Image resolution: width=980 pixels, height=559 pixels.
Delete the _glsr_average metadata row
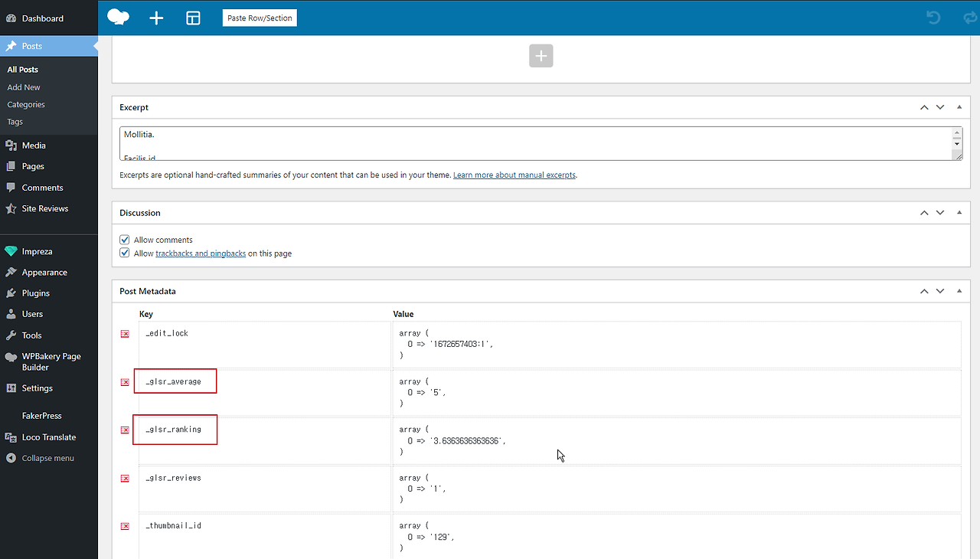point(125,382)
